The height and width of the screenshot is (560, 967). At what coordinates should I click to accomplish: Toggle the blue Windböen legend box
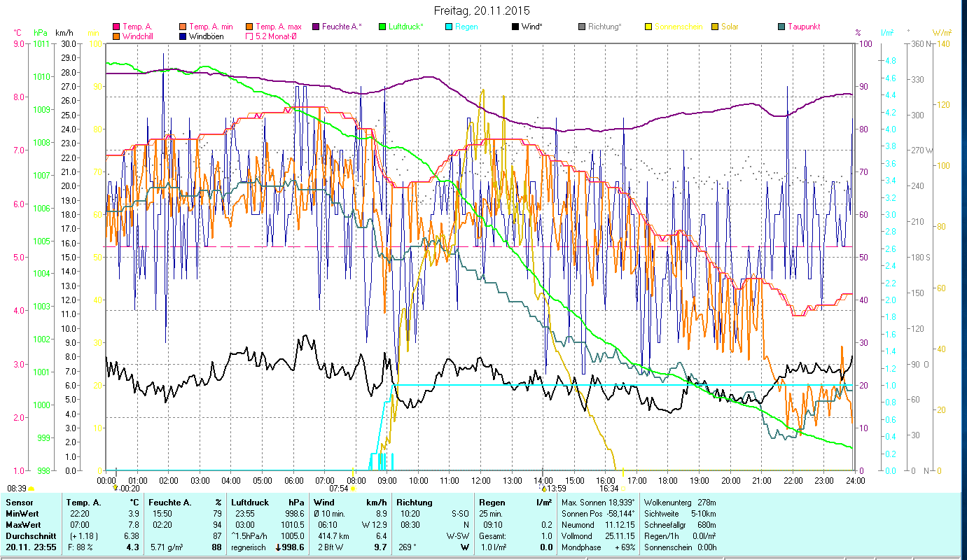(x=183, y=36)
